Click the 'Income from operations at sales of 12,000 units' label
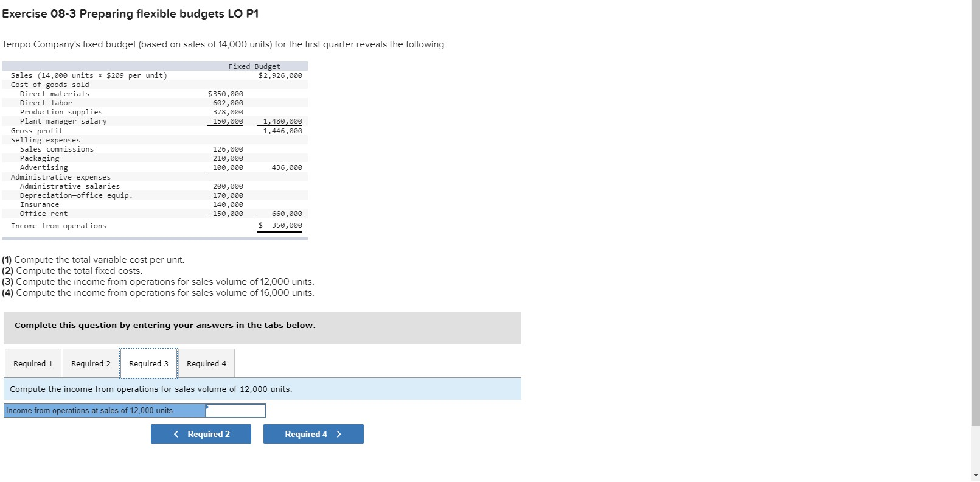980x482 pixels. click(x=105, y=411)
